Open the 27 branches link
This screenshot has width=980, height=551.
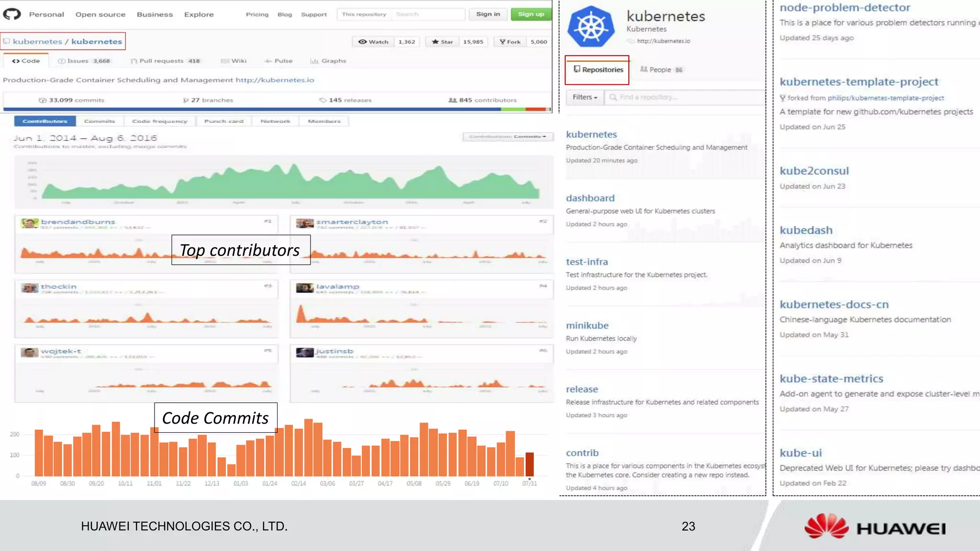tap(208, 100)
